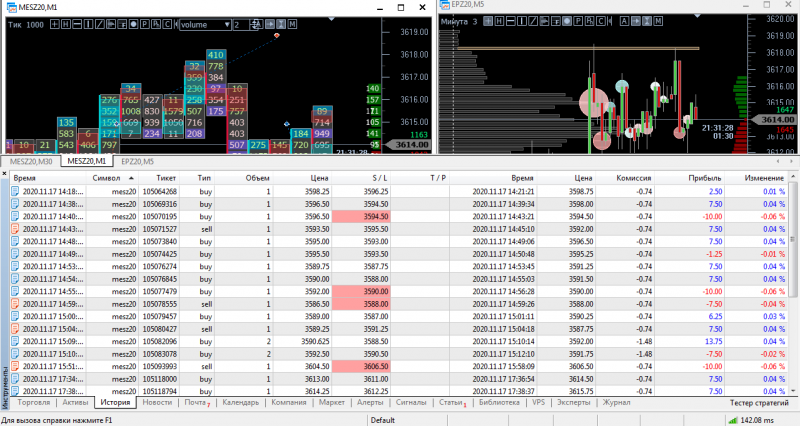Screen dimensions: 800x426
Task: Sort by the Тикет column header
Action: [x=159, y=178]
